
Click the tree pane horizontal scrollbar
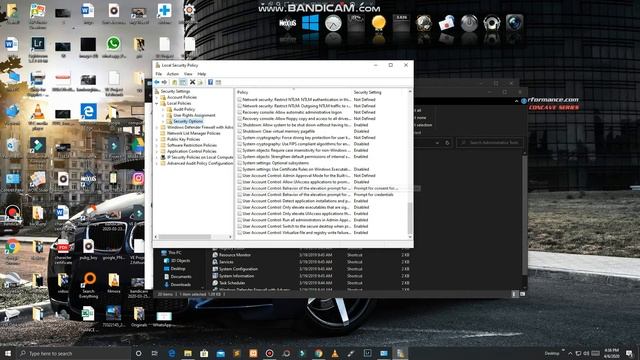pos(184,237)
